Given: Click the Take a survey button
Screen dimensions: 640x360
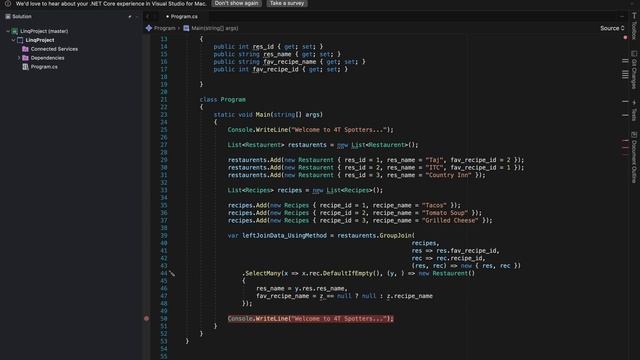Looking at the screenshot, I should [287, 3].
